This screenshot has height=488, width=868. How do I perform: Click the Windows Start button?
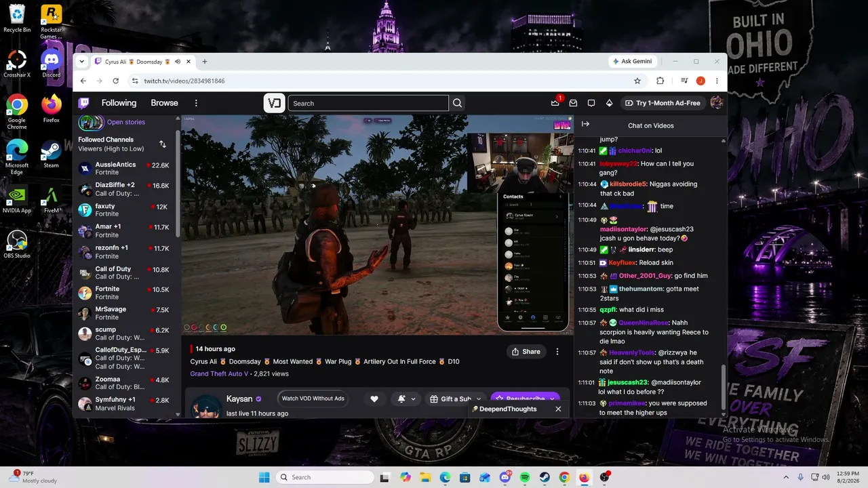(264, 477)
